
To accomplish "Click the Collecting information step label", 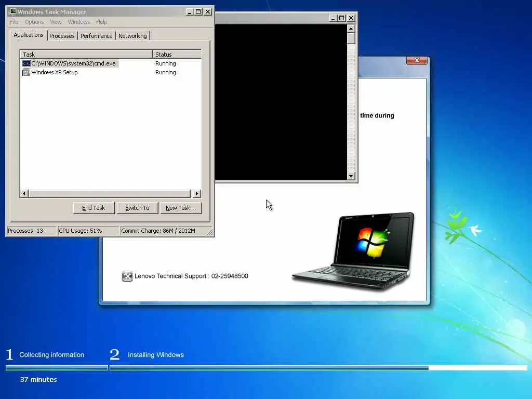I will click(x=51, y=355).
